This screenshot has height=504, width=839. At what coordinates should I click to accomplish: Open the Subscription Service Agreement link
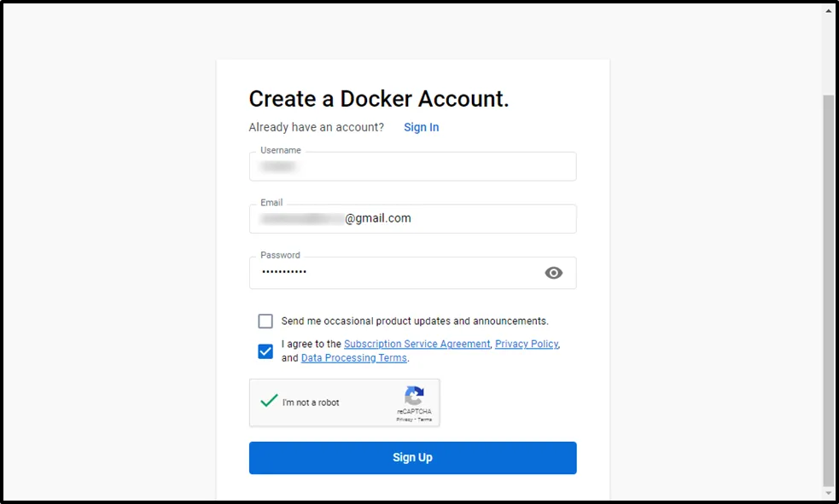417,344
